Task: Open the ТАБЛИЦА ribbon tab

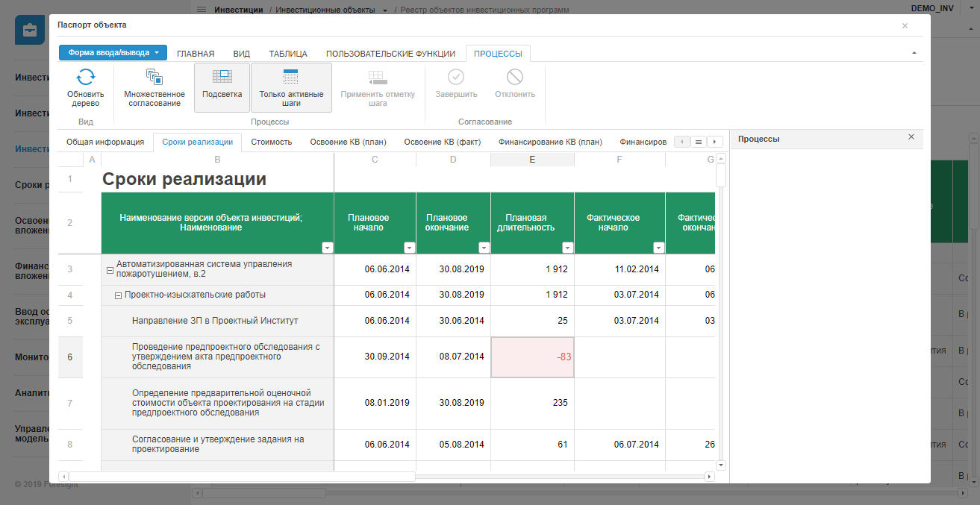Action: coord(288,54)
